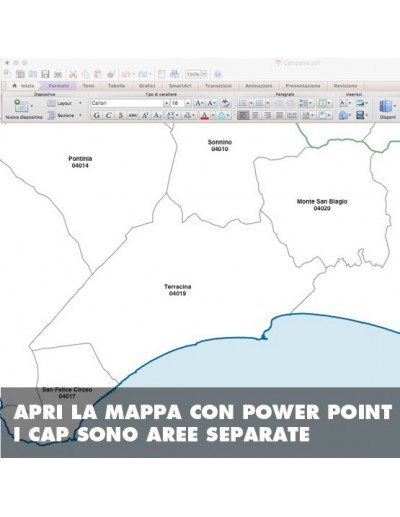This screenshot has height=517, width=400.
Task: Insert a shape from Inserisci group
Action: pyautogui.click(x=343, y=115)
